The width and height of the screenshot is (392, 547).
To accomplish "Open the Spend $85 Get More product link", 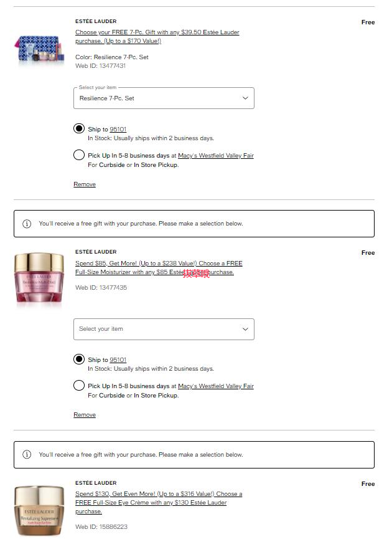I will click(159, 267).
